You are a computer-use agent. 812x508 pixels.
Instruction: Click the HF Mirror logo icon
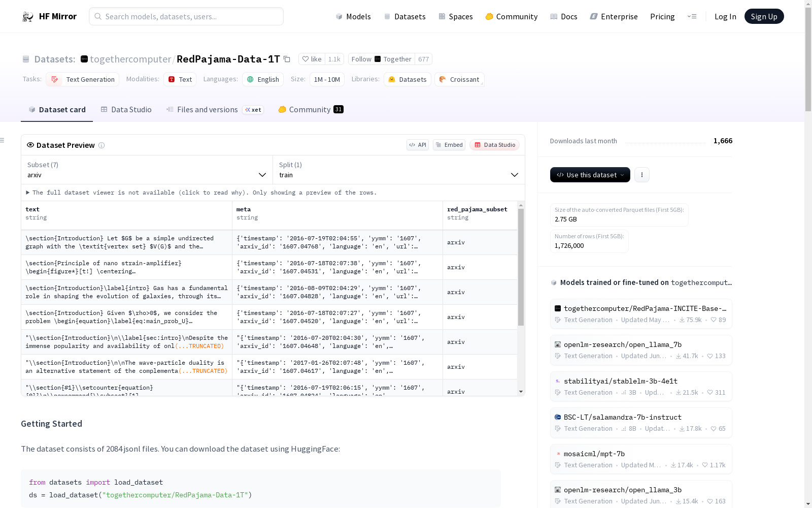pyautogui.click(x=28, y=17)
